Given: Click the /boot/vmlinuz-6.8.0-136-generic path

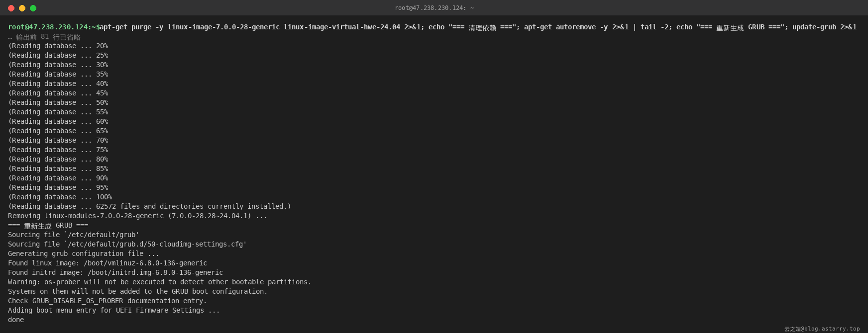Looking at the screenshot, I should 145,263.
